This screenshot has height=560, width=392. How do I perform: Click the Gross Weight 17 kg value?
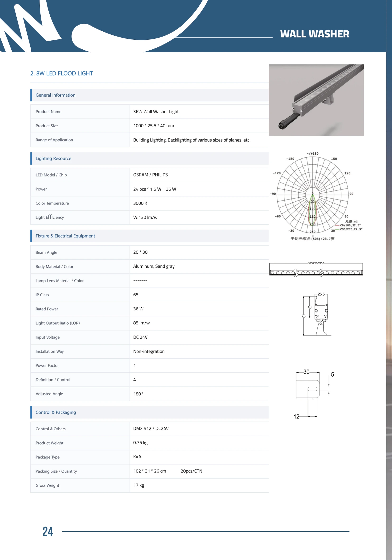point(139,485)
